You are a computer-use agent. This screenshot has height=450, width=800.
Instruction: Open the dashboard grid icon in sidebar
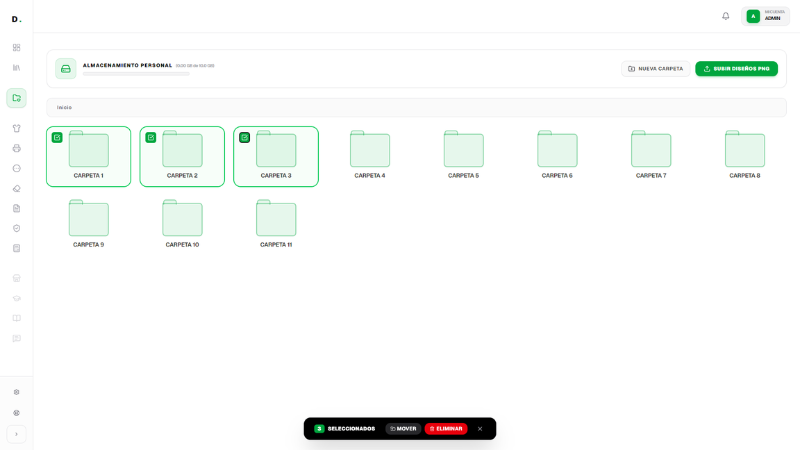(x=16, y=47)
